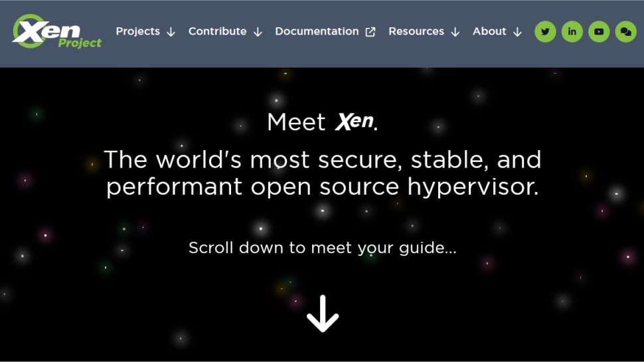Click the large white down arrow
Image resolution: width=644 pixels, height=362 pixels.
323,314
